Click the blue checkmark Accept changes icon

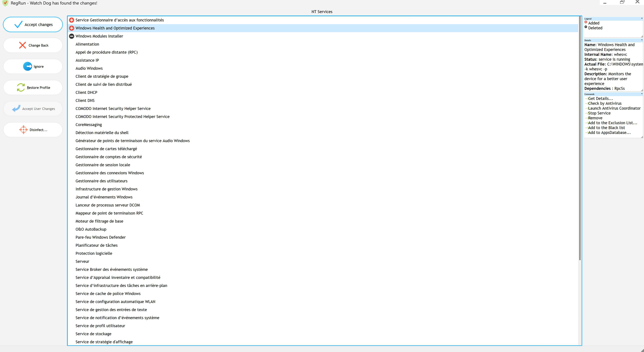(x=18, y=24)
